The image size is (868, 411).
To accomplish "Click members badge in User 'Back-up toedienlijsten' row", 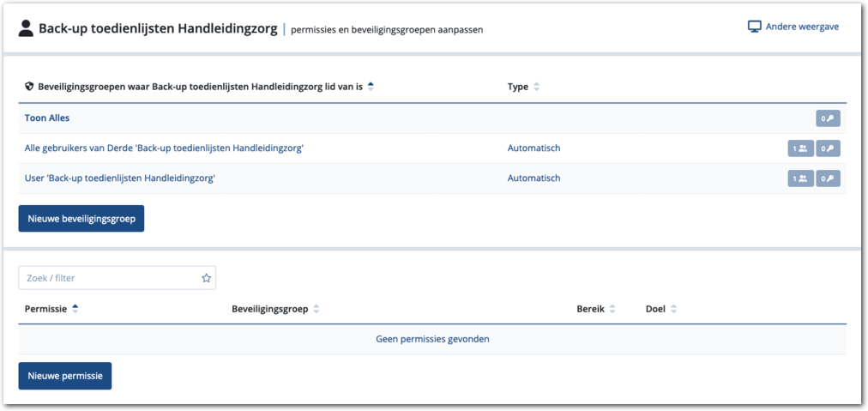I will click(x=800, y=178).
